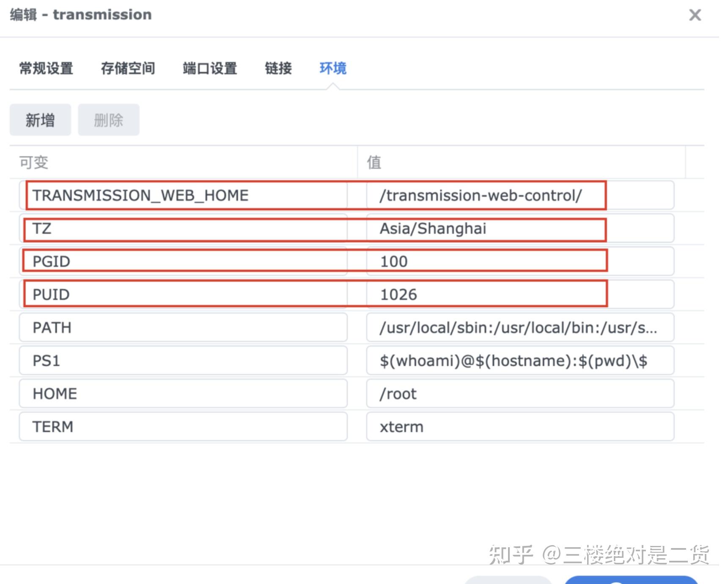Click the disabled 删除 button

click(x=108, y=120)
